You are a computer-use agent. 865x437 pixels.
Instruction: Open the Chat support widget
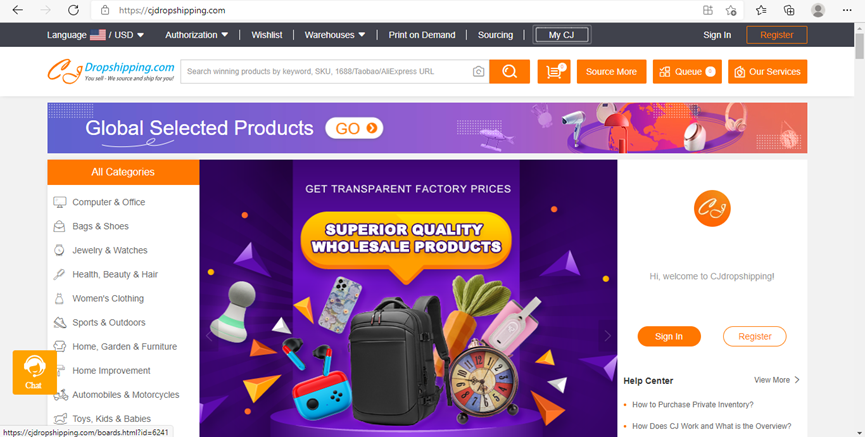coord(34,372)
